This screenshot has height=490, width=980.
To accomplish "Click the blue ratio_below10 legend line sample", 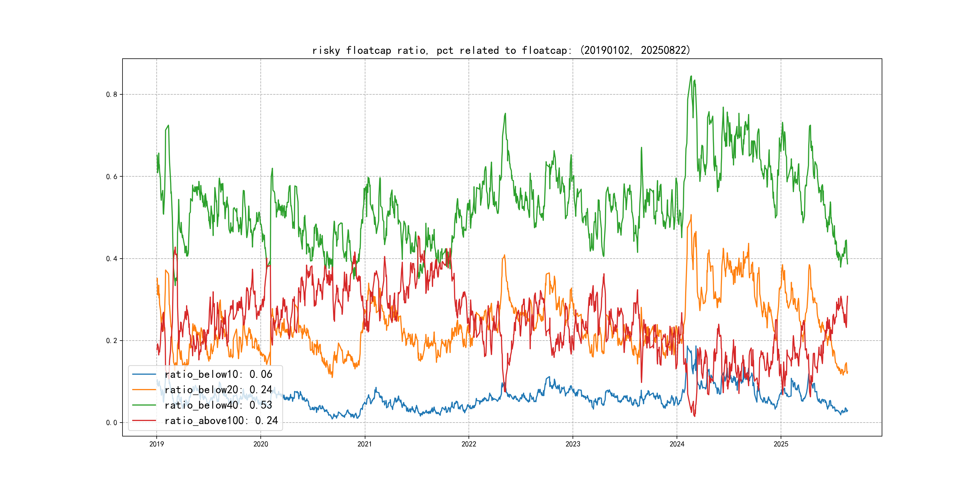I will pos(144,374).
